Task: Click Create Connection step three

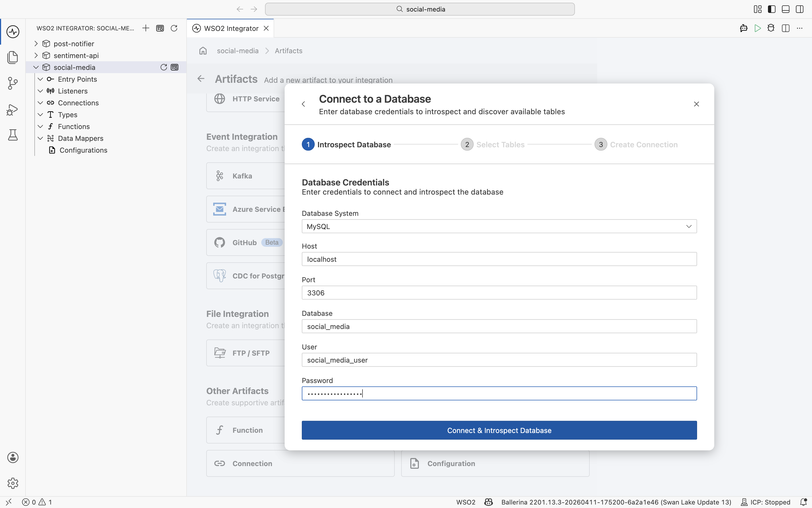Action: pos(636,145)
